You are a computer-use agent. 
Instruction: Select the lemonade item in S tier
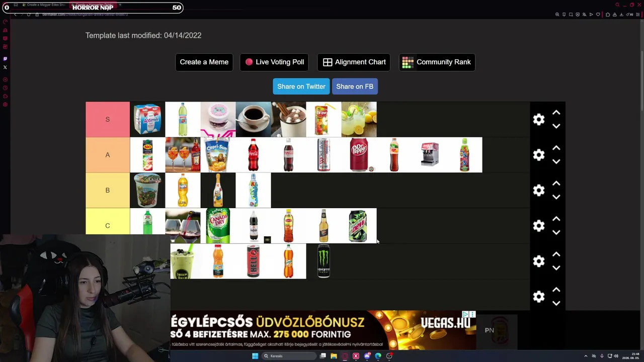click(x=359, y=120)
